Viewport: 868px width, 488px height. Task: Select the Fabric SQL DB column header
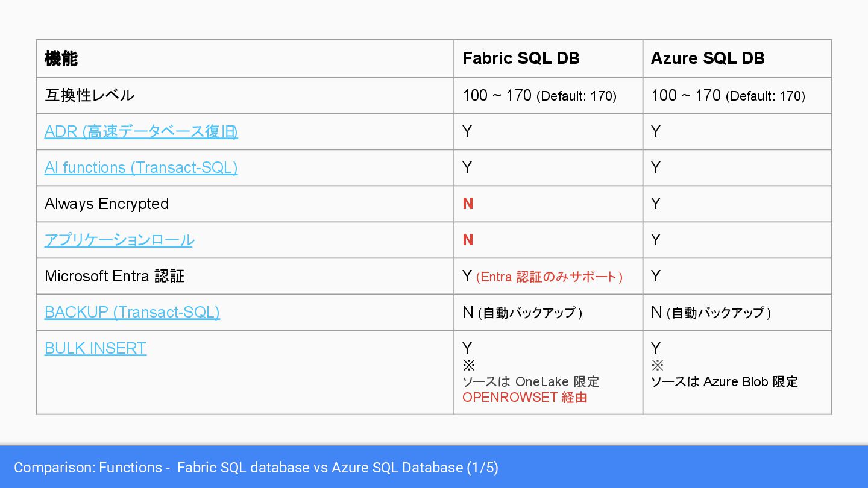(521, 58)
